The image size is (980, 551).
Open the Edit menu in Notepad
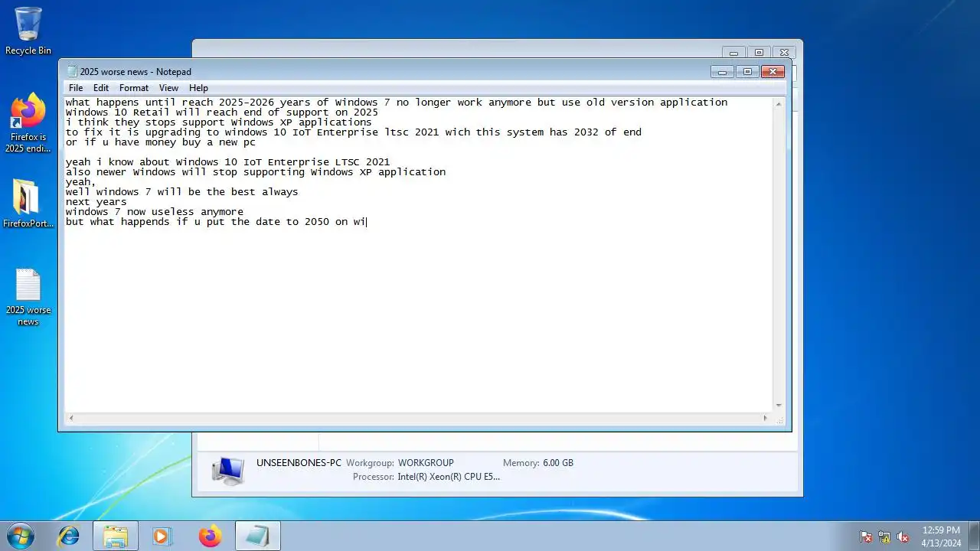[x=101, y=88]
